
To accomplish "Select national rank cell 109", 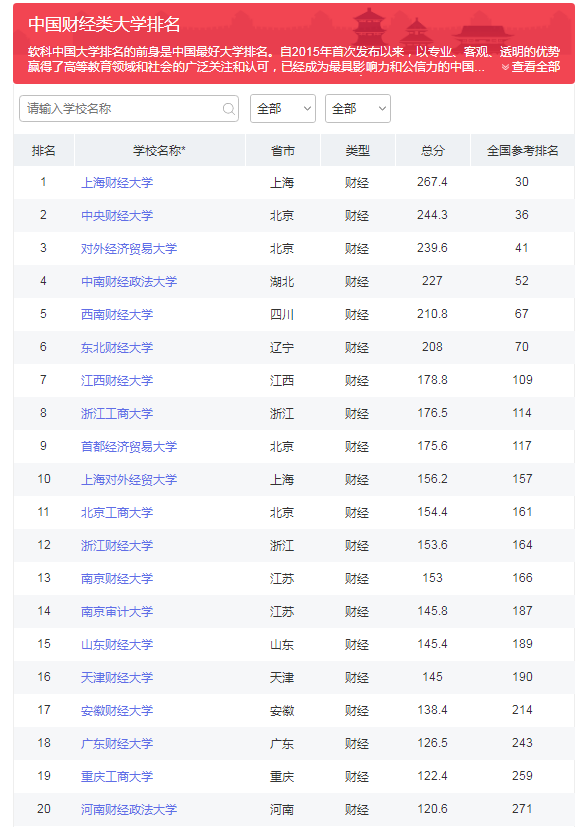I will pyautogui.click(x=522, y=380).
